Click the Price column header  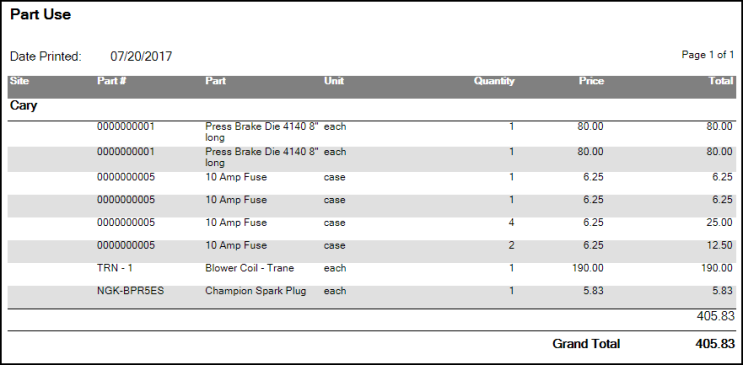(591, 81)
